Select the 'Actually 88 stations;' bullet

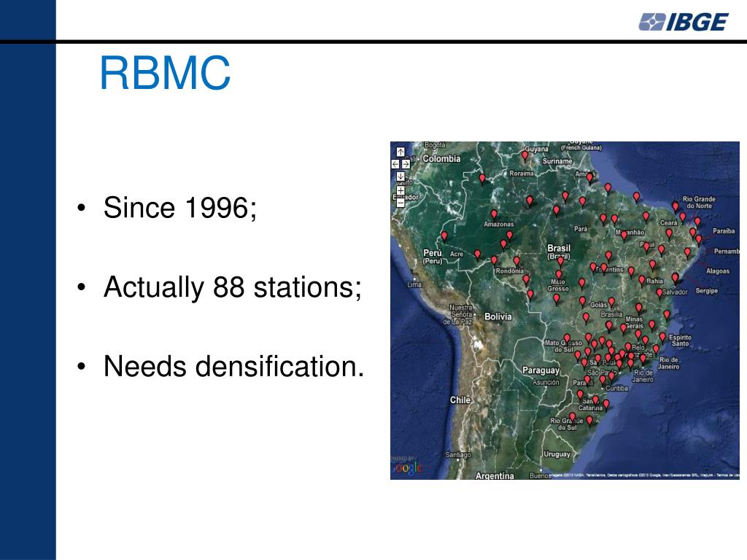[x=233, y=287]
